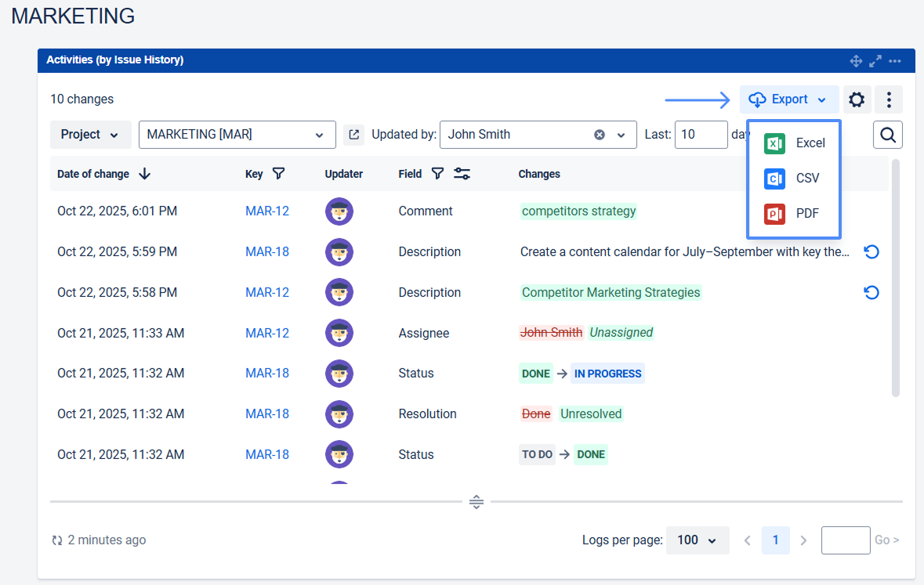Click the Field column filter funnel icon
This screenshot has height=585, width=924.
point(438,174)
